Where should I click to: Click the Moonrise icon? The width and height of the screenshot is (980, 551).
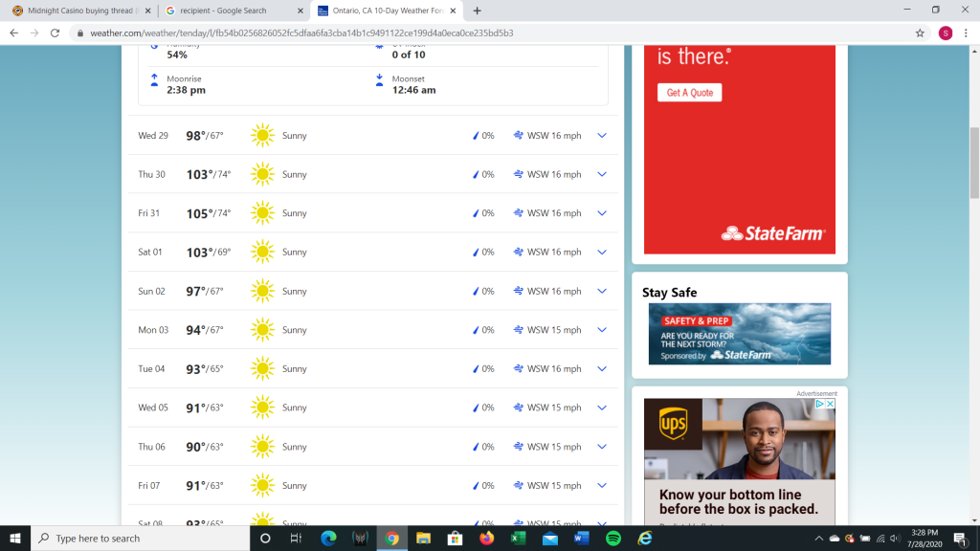point(154,80)
